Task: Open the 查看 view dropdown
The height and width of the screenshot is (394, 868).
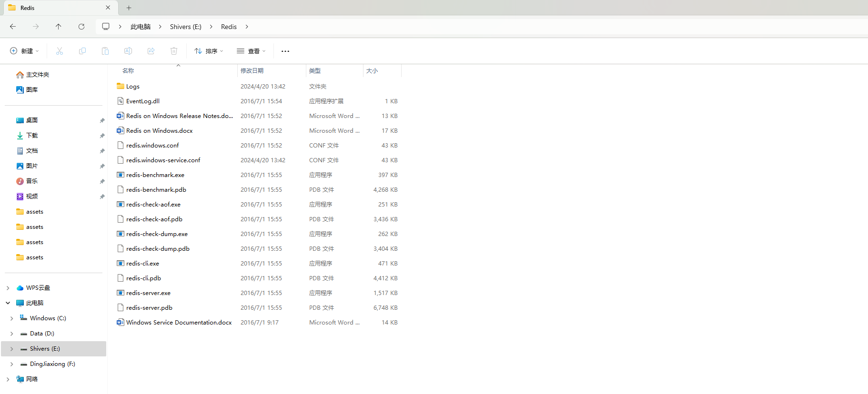Action: coord(251,51)
